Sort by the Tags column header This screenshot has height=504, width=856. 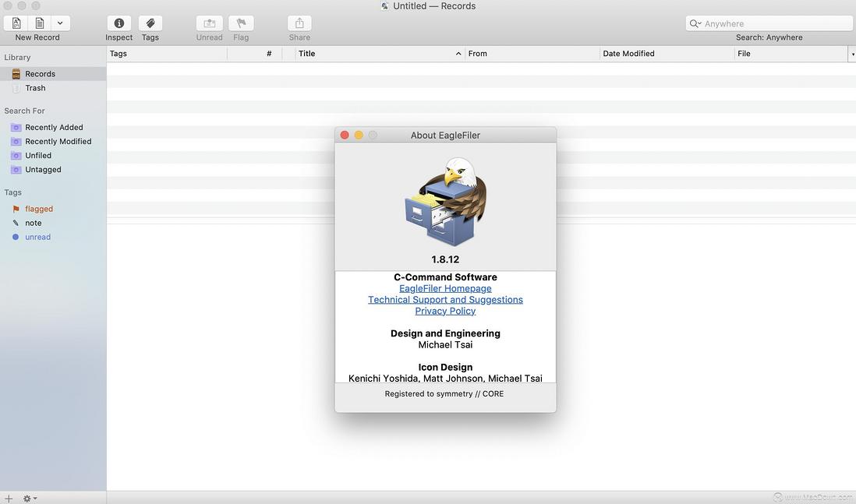click(167, 54)
